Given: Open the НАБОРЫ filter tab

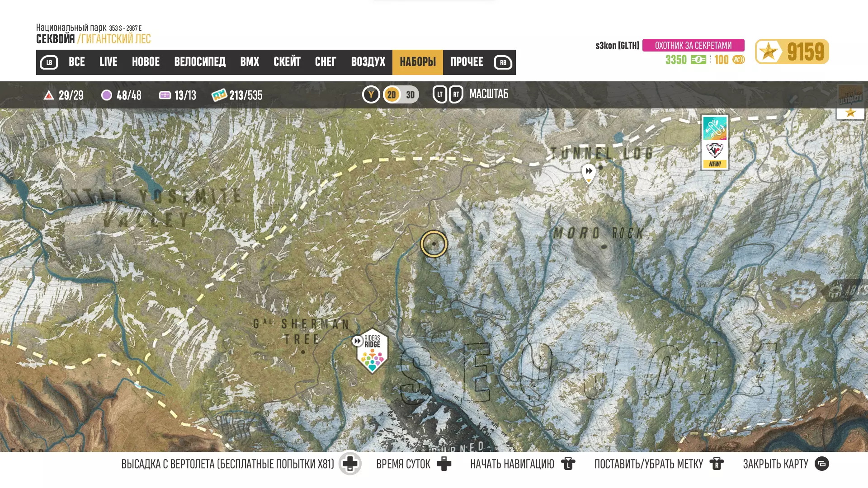Looking at the screenshot, I should (417, 62).
